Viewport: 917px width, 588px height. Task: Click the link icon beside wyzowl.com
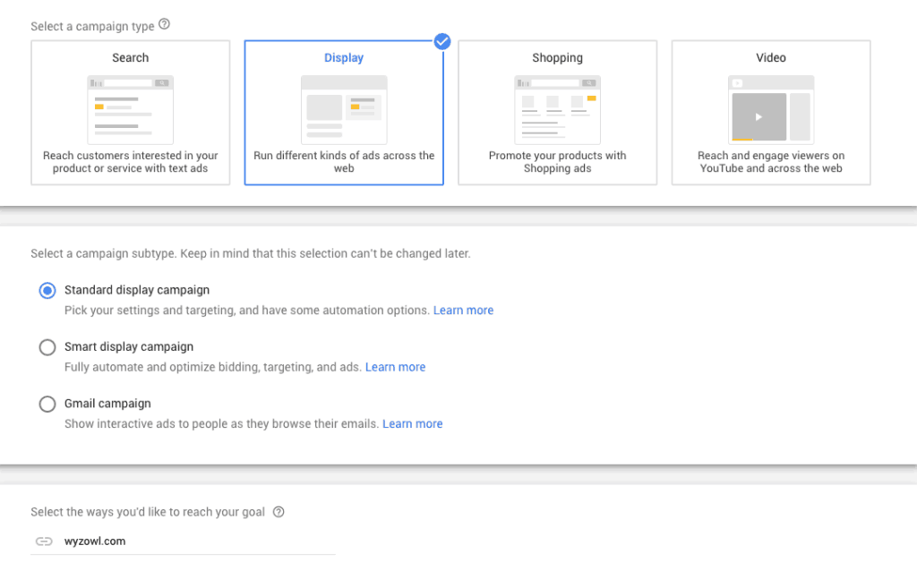[x=44, y=541]
